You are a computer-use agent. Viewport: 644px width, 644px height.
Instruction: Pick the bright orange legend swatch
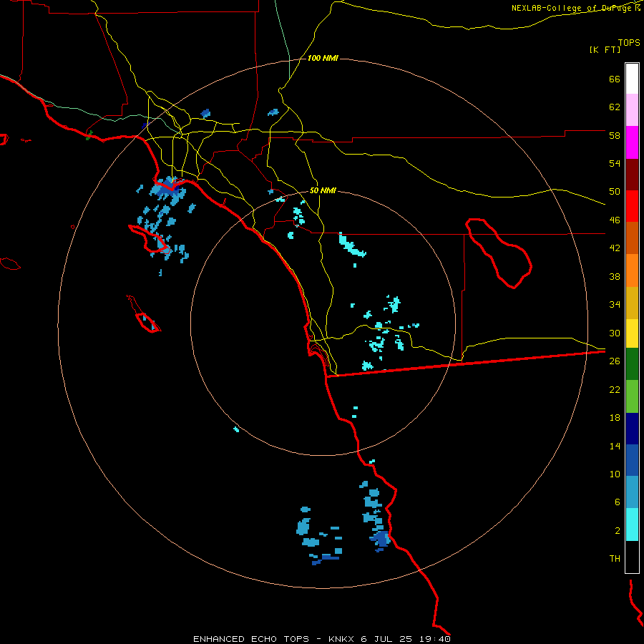coord(632,270)
